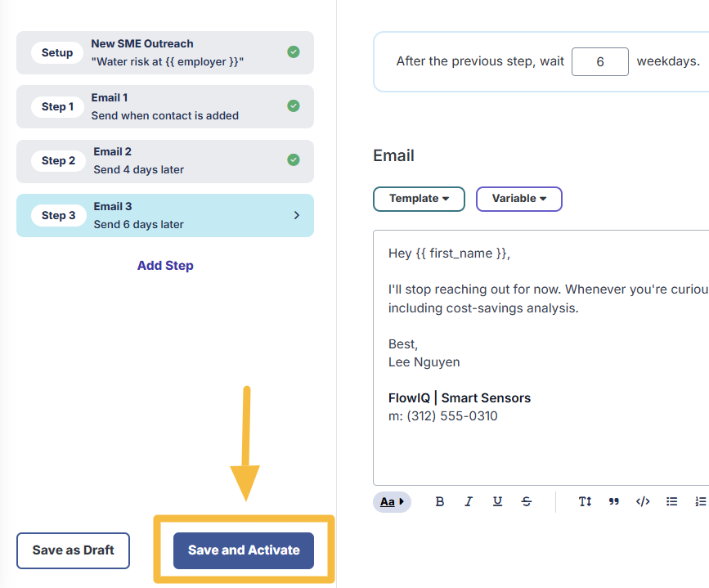Insert a block quote

click(x=614, y=501)
